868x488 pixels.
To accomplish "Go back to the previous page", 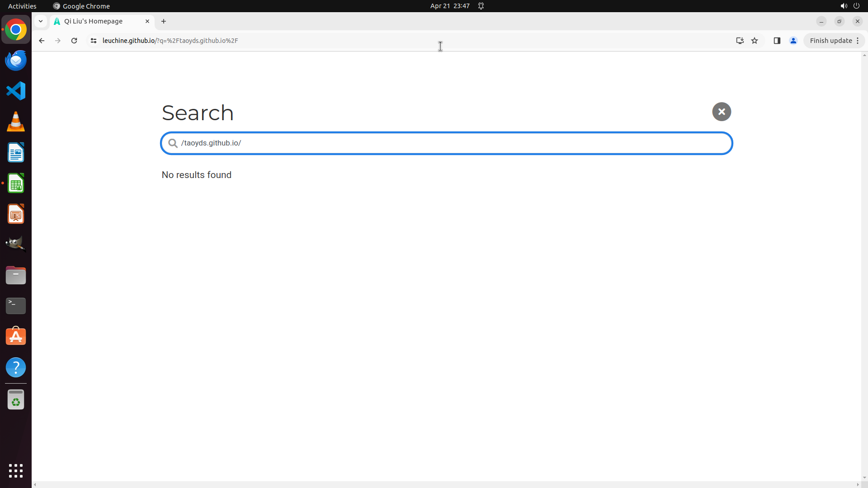I will 42,41.
